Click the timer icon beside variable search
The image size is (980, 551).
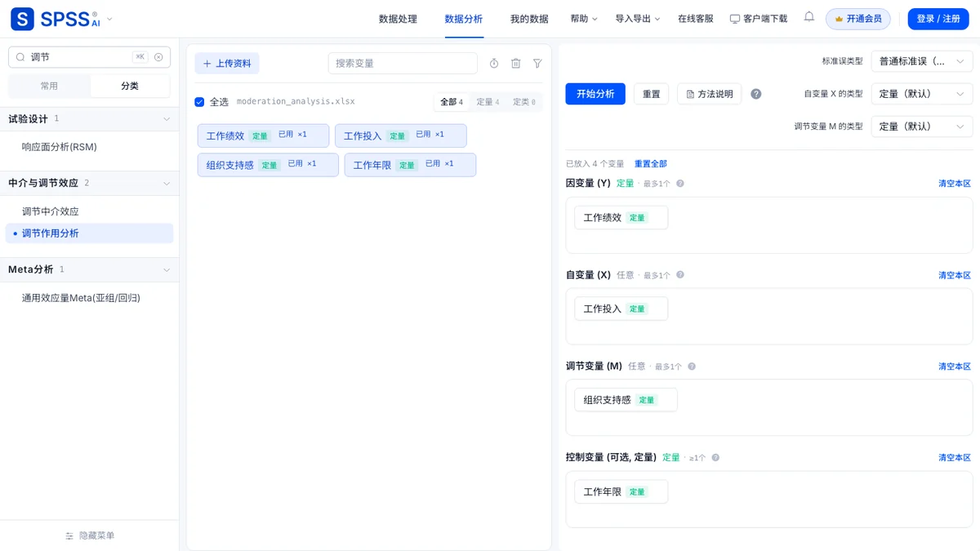(x=494, y=64)
